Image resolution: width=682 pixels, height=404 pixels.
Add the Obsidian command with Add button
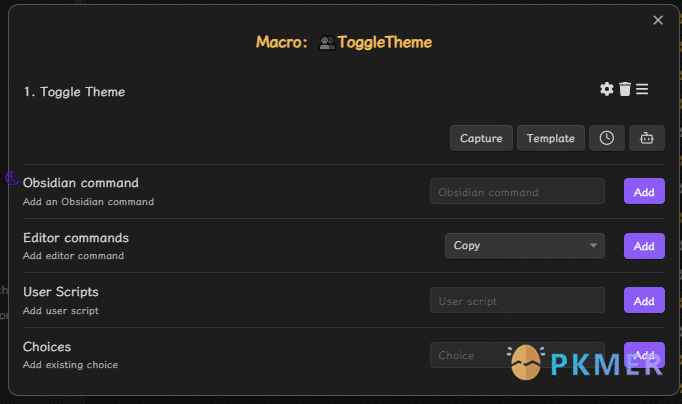point(644,191)
